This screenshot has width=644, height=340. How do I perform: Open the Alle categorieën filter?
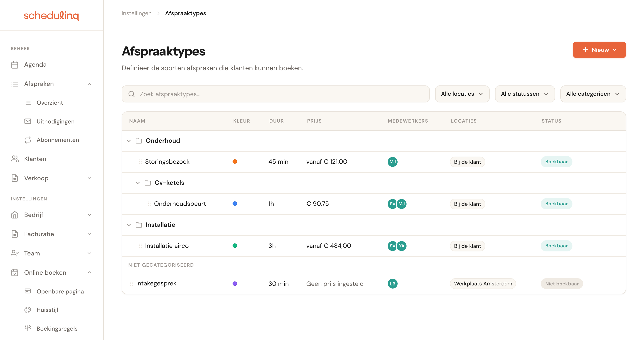[x=593, y=94]
